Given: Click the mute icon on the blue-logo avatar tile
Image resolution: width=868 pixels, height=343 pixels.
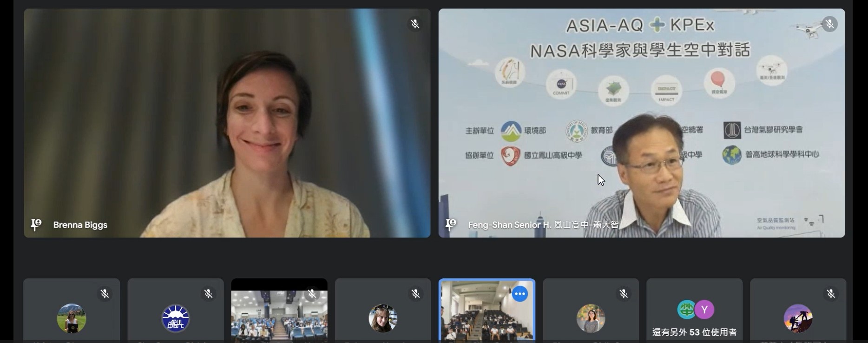Looking at the screenshot, I should pyautogui.click(x=208, y=294).
